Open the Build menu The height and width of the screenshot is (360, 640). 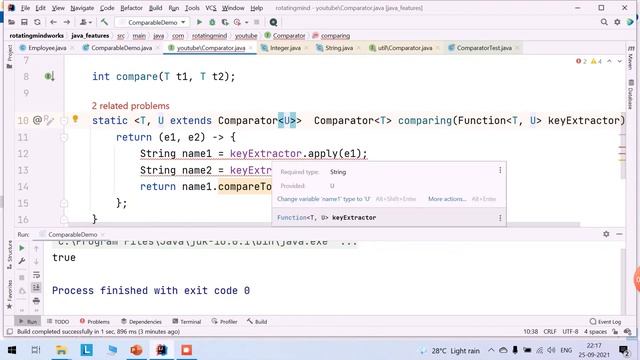(155, 8)
